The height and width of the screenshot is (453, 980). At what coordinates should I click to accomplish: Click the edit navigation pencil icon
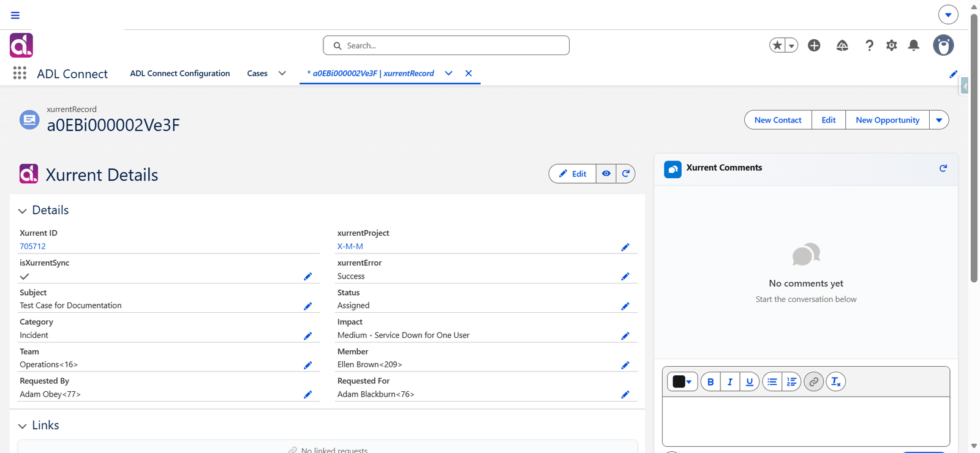coord(953,74)
